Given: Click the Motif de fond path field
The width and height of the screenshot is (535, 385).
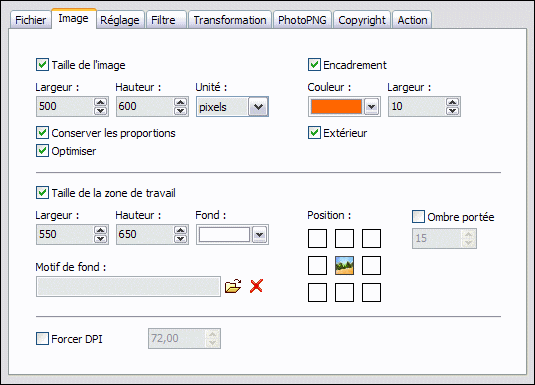Looking at the screenshot, I should [x=128, y=286].
